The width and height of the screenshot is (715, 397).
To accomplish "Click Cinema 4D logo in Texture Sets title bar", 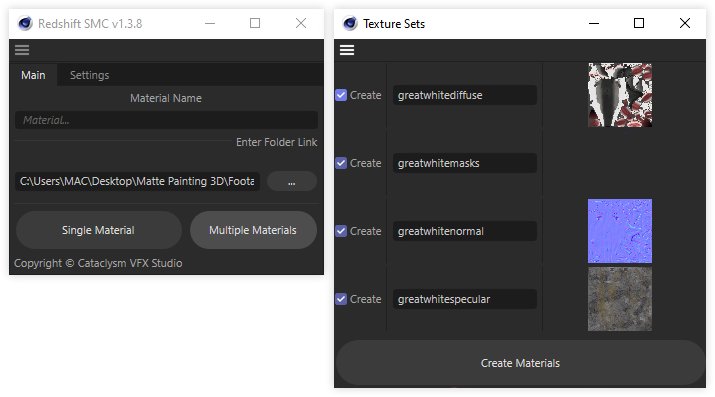I will pyautogui.click(x=350, y=23).
